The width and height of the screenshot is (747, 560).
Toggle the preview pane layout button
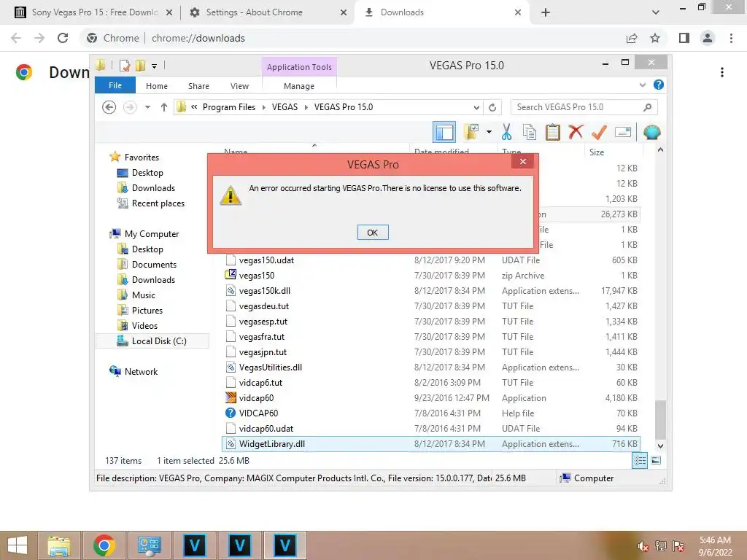pyautogui.click(x=444, y=132)
